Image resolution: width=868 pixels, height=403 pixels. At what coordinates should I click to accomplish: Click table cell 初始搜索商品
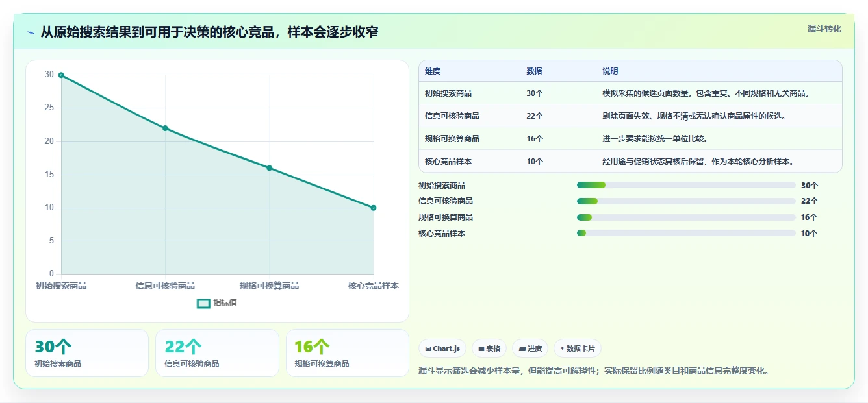point(448,93)
